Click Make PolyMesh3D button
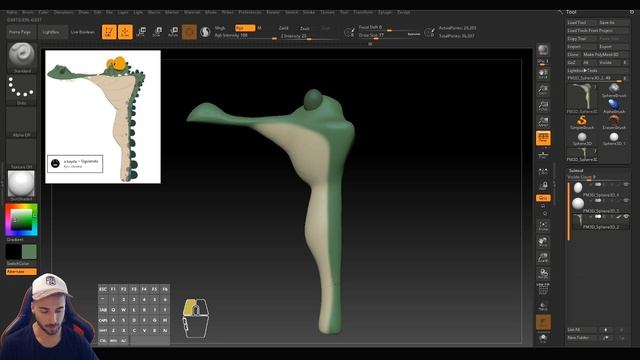The width and height of the screenshot is (640, 360). [x=605, y=54]
